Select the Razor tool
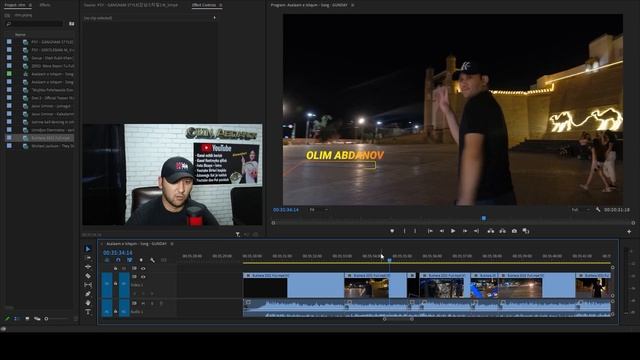This screenshot has width=640, height=360. pyautogui.click(x=88, y=276)
